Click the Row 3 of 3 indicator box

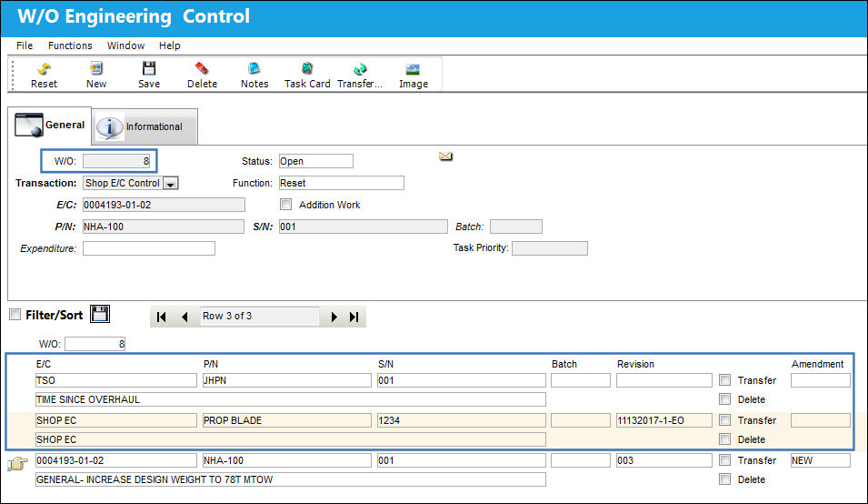pyautogui.click(x=259, y=317)
